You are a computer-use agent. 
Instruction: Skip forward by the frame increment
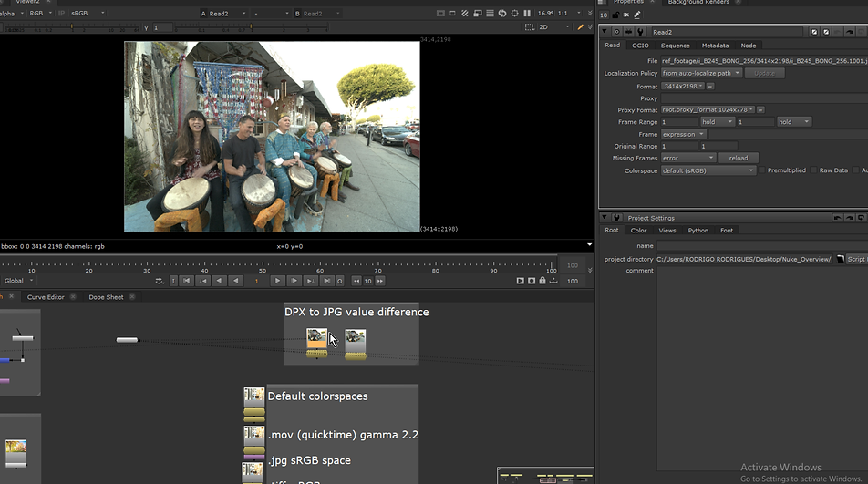point(379,281)
